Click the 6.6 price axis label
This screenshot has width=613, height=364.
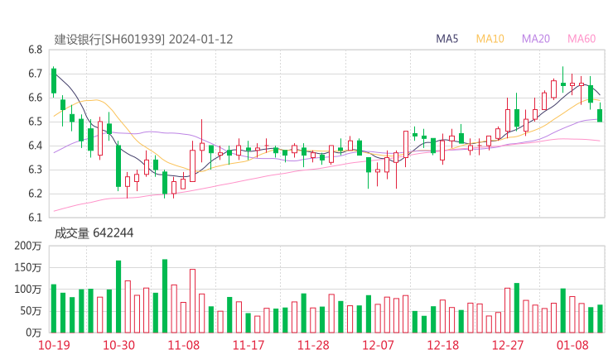click(35, 98)
